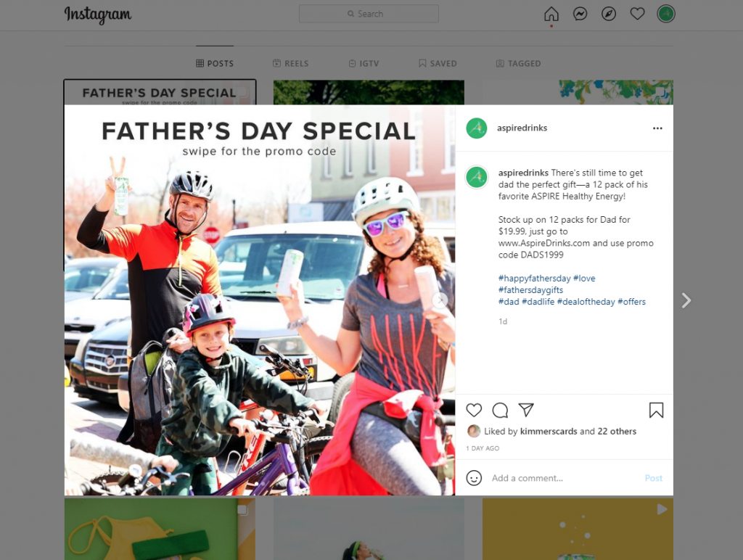Open the emoji picker smiley icon

pos(474,477)
